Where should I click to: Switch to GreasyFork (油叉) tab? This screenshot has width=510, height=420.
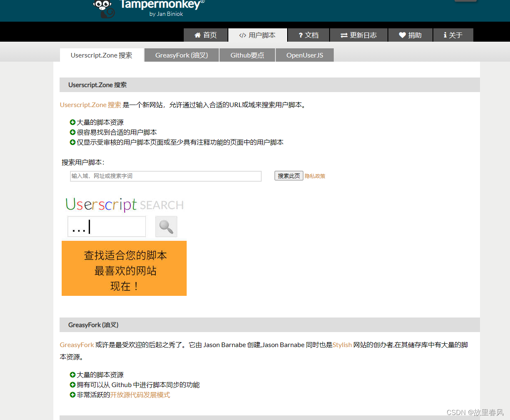(182, 55)
